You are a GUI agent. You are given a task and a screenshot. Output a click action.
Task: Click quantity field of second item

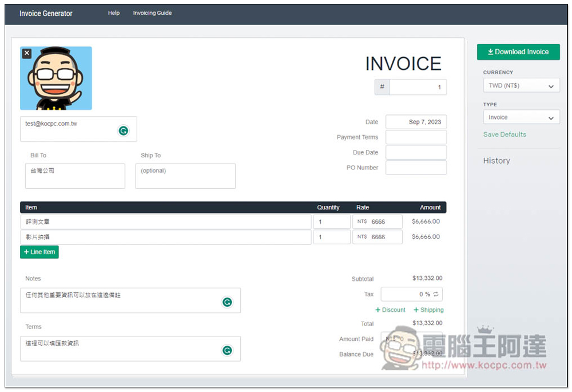tap(332, 237)
